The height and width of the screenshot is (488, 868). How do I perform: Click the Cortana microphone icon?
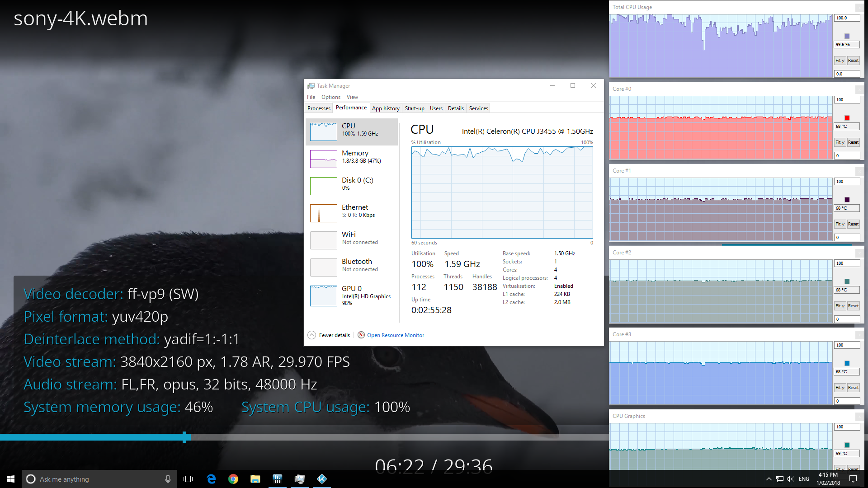tap(168, 479)
